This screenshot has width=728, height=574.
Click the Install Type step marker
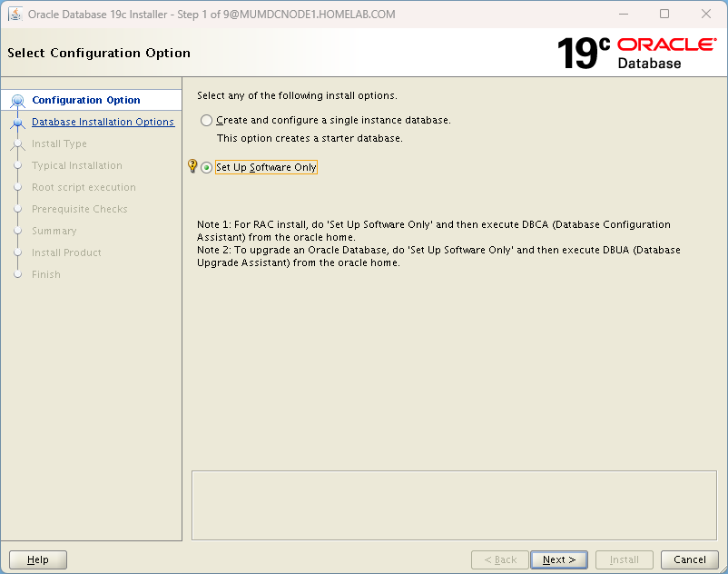17,144
